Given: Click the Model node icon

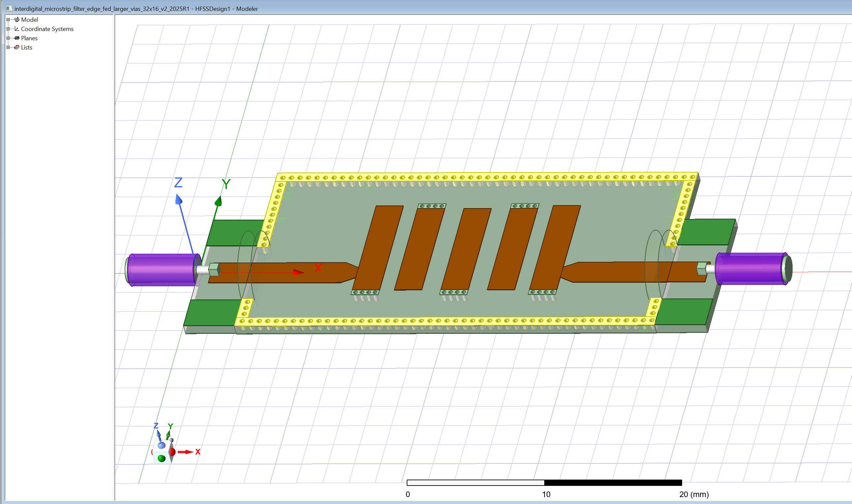Looking at the screenshot, I should click(16, 20).
